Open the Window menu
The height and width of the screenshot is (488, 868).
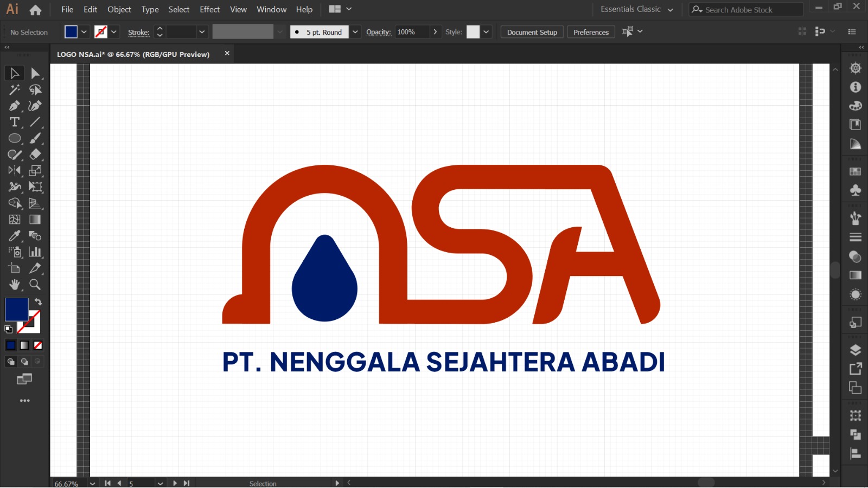pos(272,9)
